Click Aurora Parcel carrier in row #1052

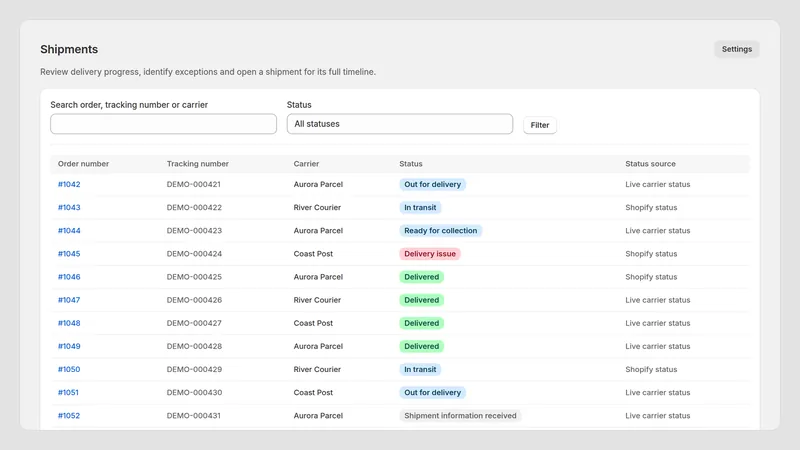tap(318, 416)
